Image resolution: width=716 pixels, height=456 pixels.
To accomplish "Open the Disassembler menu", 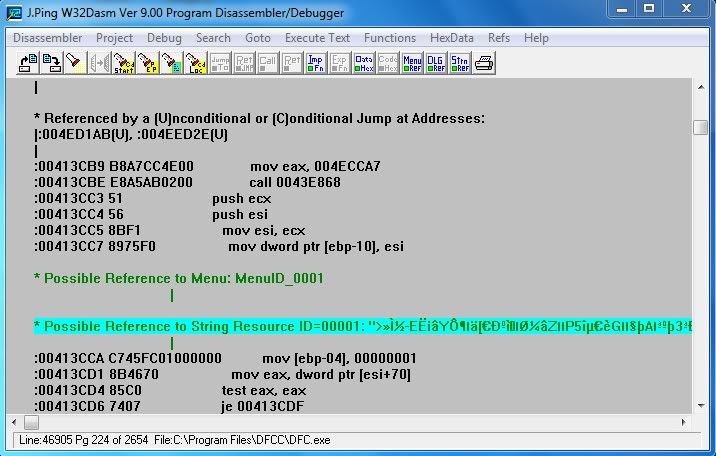I will [47, 38].
